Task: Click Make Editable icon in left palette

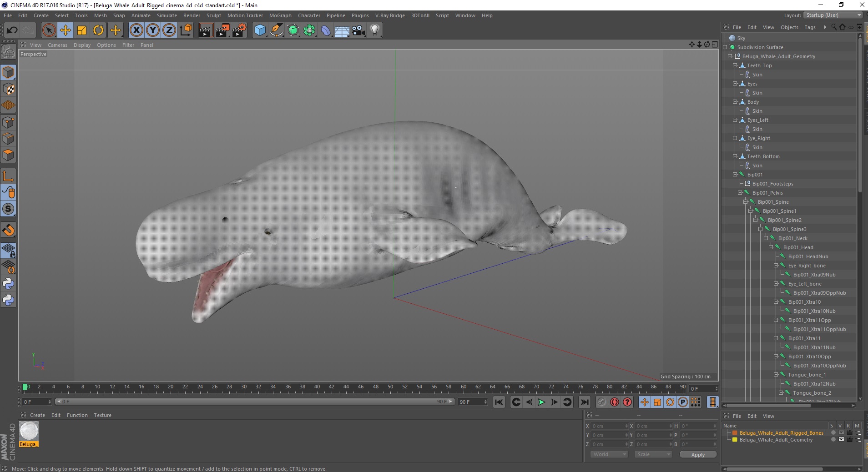Action: coord(8,52)
